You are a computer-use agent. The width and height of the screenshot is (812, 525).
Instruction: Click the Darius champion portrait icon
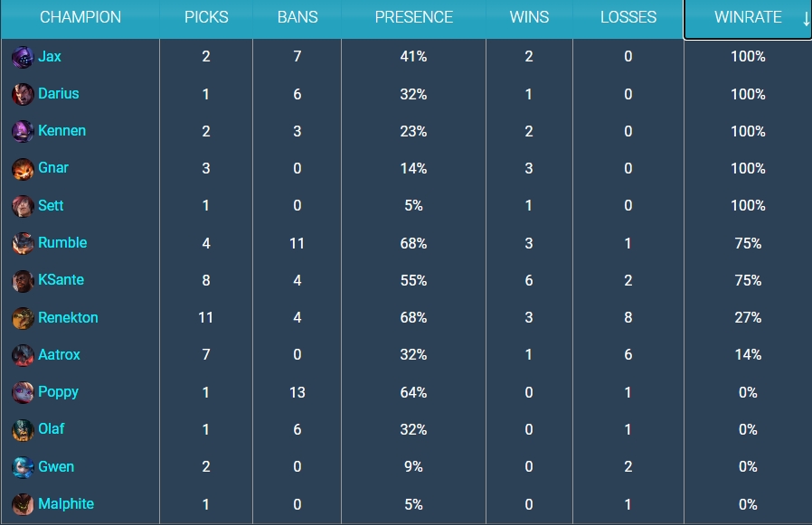coord(23,94)
